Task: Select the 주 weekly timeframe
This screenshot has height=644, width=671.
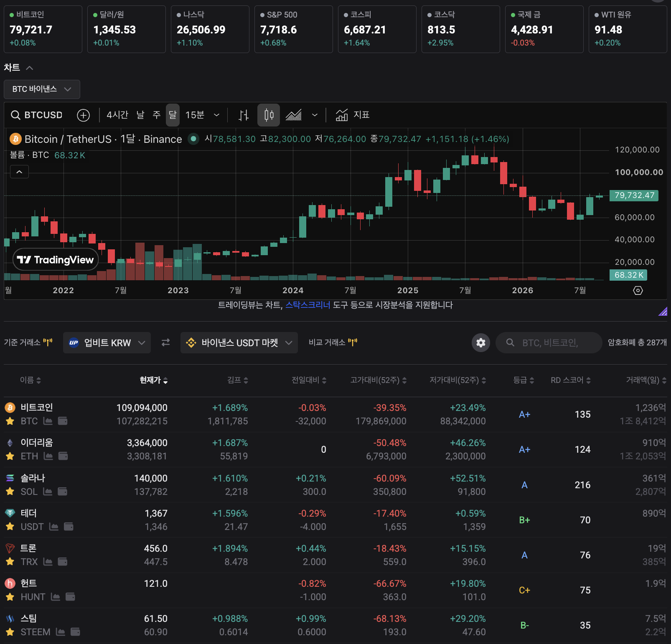Action: click(157, 115)
